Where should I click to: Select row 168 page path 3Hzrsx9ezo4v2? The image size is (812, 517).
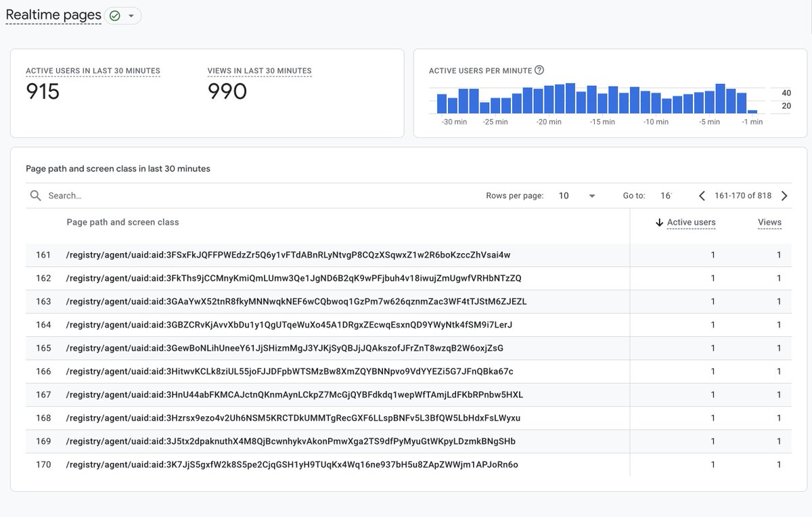[x=293, y=418]
